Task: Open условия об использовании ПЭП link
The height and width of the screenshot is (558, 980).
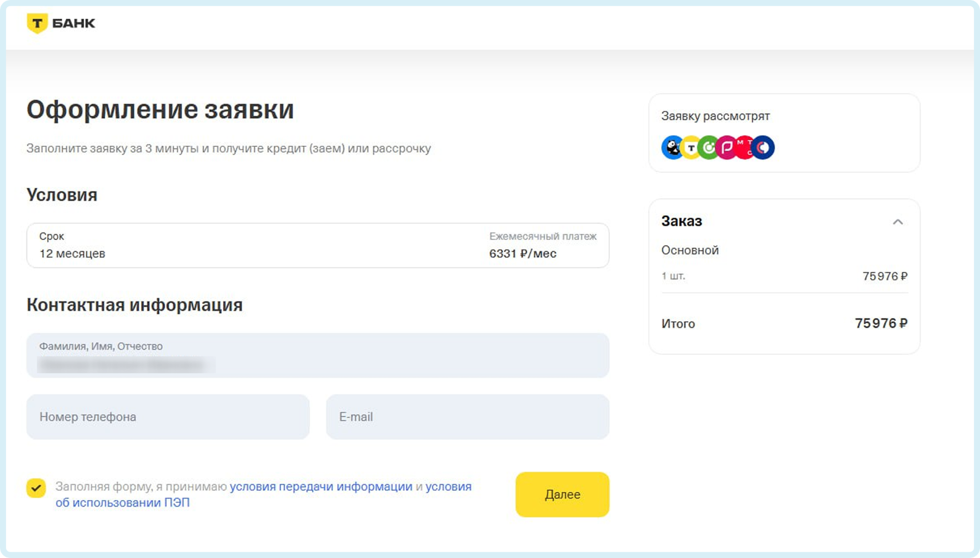Action: (122, 502)
